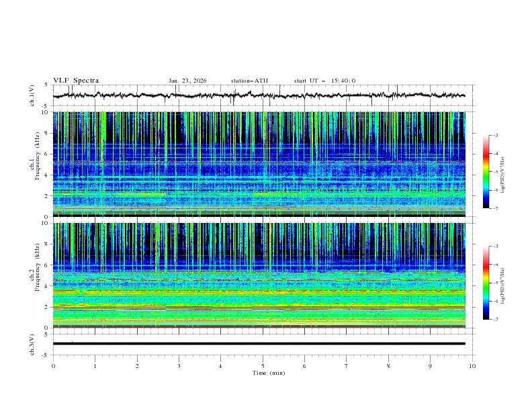
Task: Click the "ch.3(V)" axis label
Action: coord(32,344)
